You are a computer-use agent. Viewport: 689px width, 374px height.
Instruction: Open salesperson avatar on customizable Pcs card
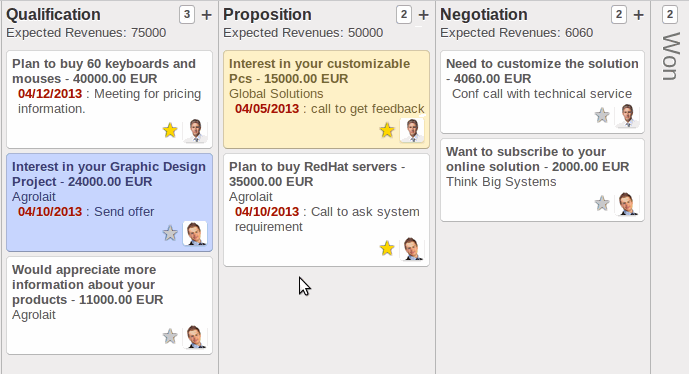(x=412, y=130)
